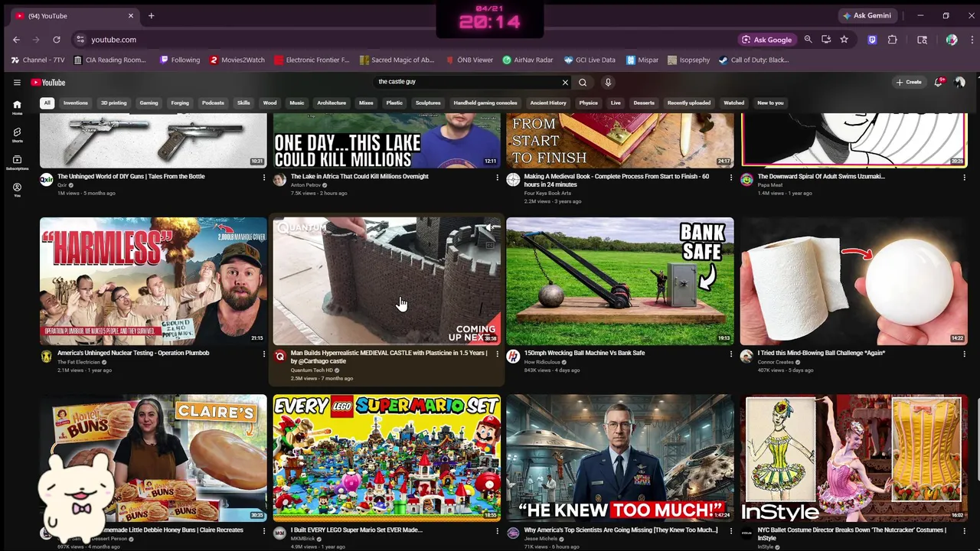Close the (94) YouTube tab
This screenshot has width=980, height=551.
(x=131, y=15)
